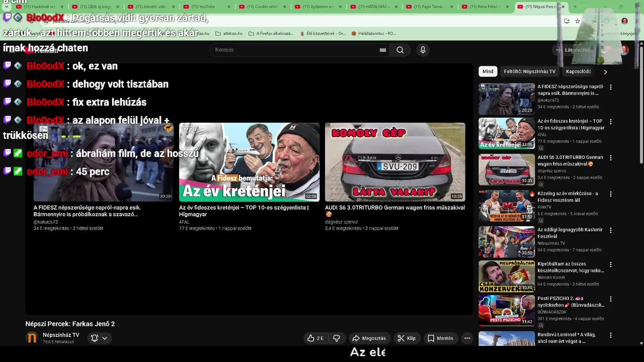Image resolution: width=644 pixels, height=362 pixels.
Task: Open the on-screen keyboard in search box
Action: click(383, 50)
